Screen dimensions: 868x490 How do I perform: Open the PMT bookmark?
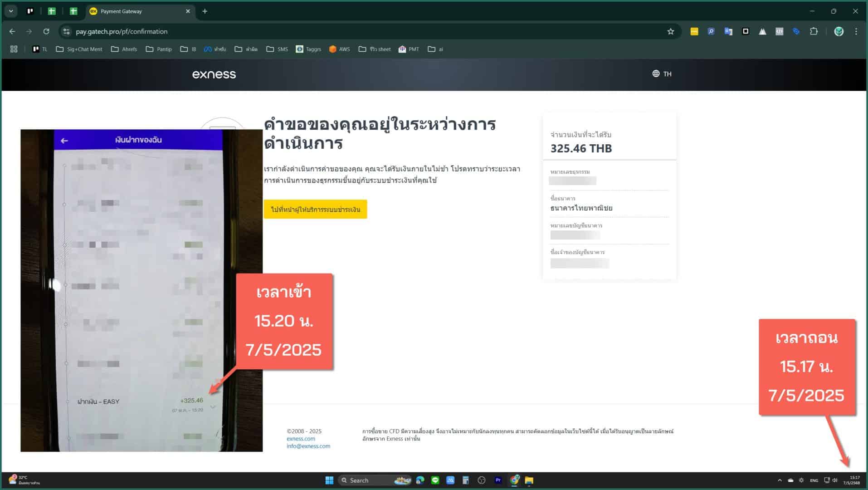pos(409,49)
